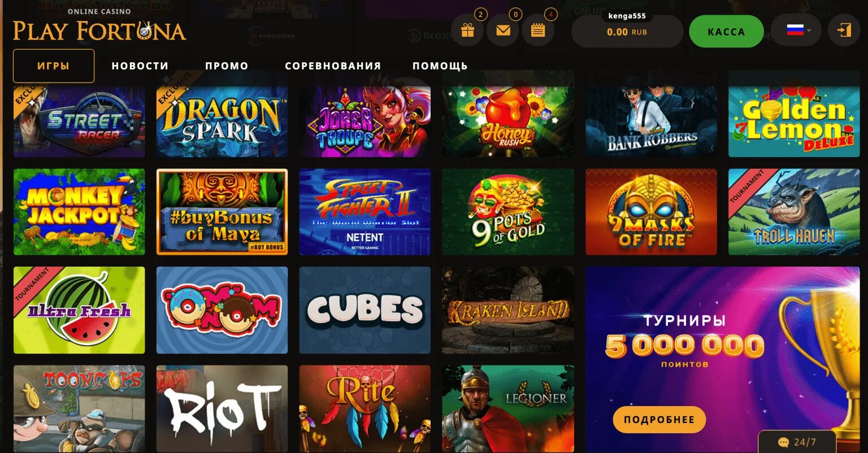Click the Russian flag icon
Image resolution: width=868 pixels, height=453 pixels.
(795, 30)
